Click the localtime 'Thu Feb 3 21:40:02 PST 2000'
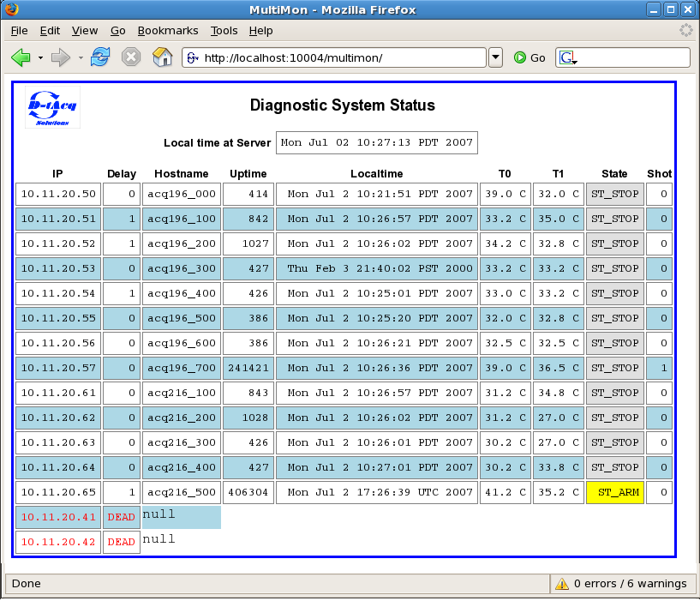 (x=377, y=268)
